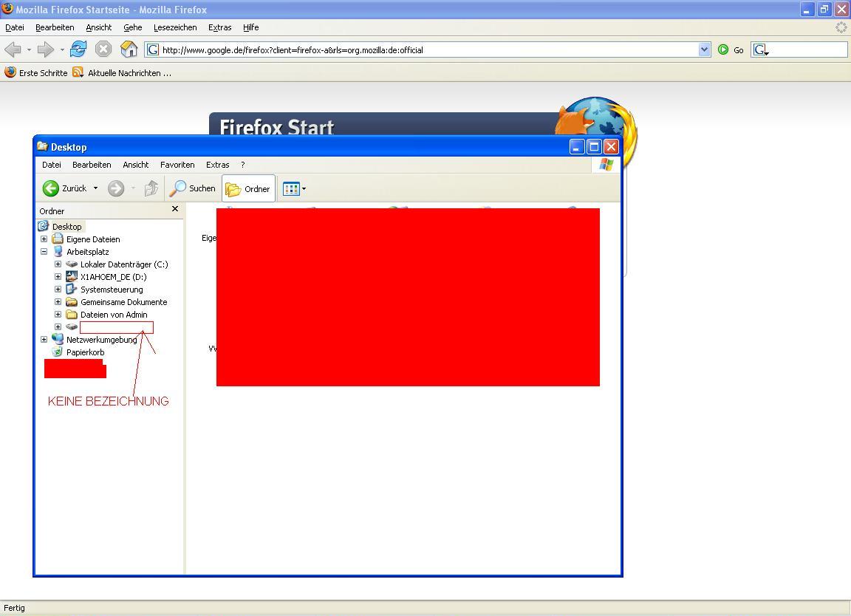The width and height of the screenshot is (851, 616).
Task: Open Aktuelle Nachrichten feed bookmark
Action: tap(122, 72)
